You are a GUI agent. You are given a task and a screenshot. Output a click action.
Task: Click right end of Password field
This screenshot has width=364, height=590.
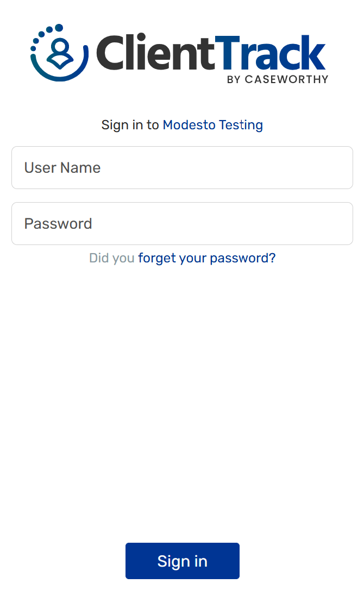[337, 224]
